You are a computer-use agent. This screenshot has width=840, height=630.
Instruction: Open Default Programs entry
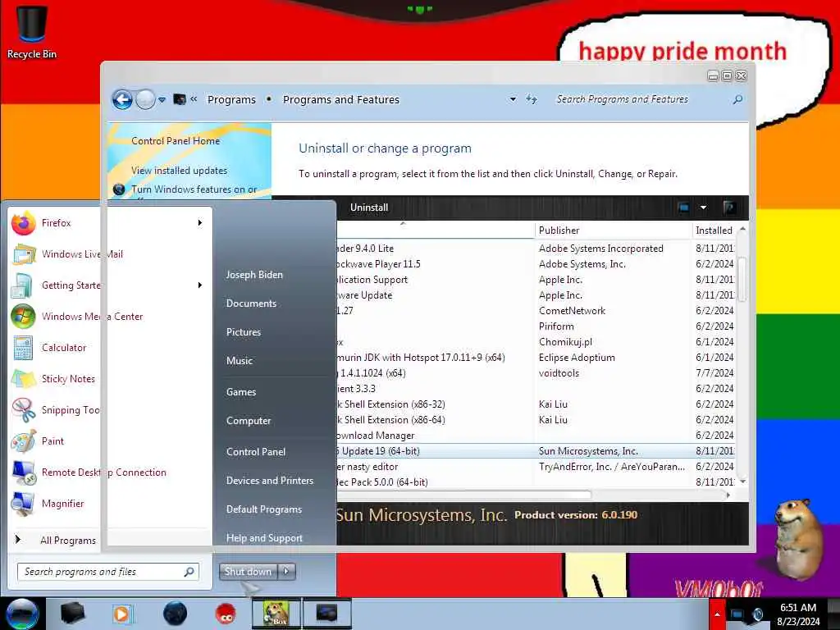click(264, 509)
